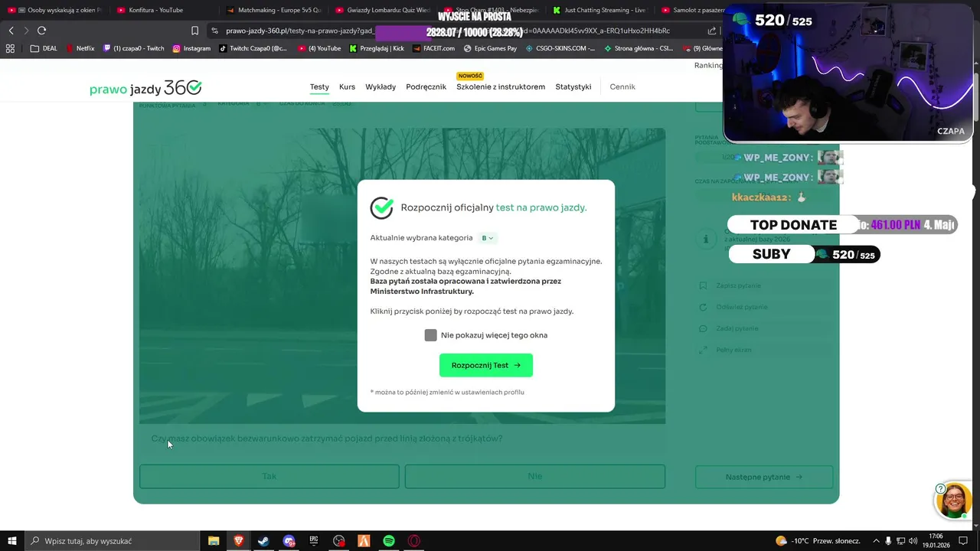
Task: Open Brave browser from taskbar
Action: pyautogui.click(x=238, y=541)
